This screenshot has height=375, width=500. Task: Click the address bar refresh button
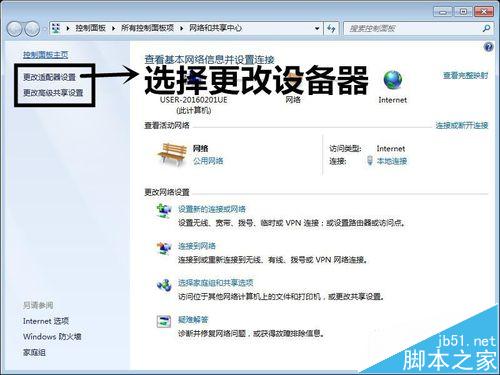[331, 29]
